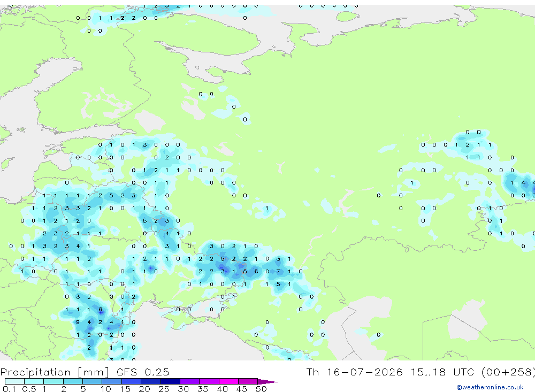Viewport: 535px width, 392px height.
Task: Select the 30–35 mm legend color swatch
Action: 190,381
